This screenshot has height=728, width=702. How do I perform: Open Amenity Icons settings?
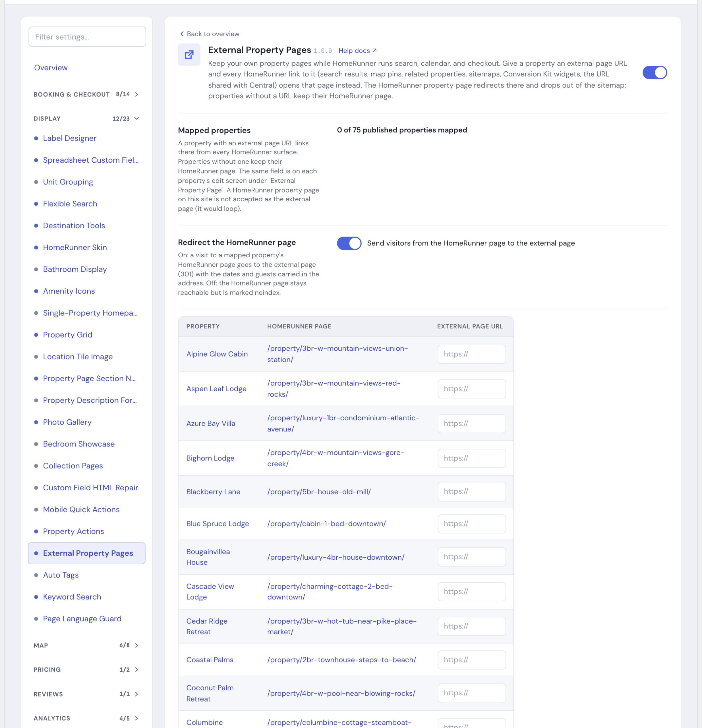[x=69, y=291]
